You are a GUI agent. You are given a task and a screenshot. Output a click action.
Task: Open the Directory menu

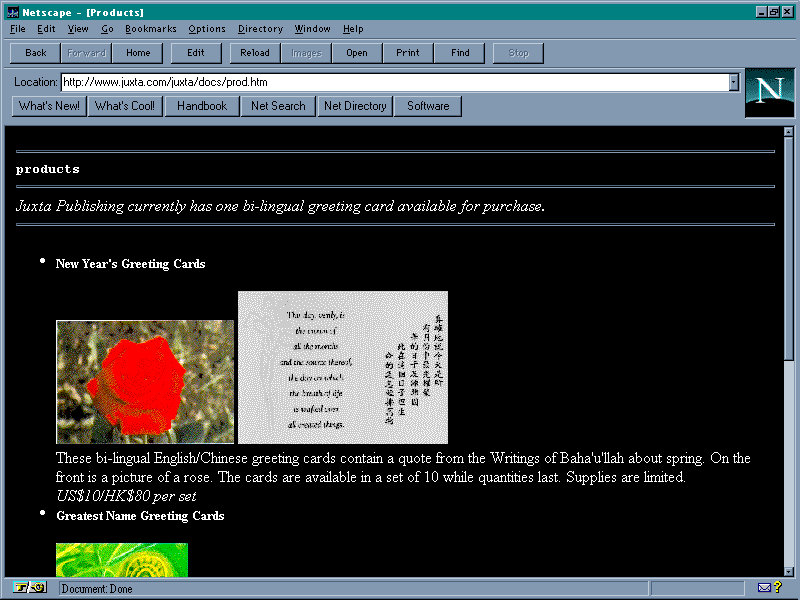(260, 29)
